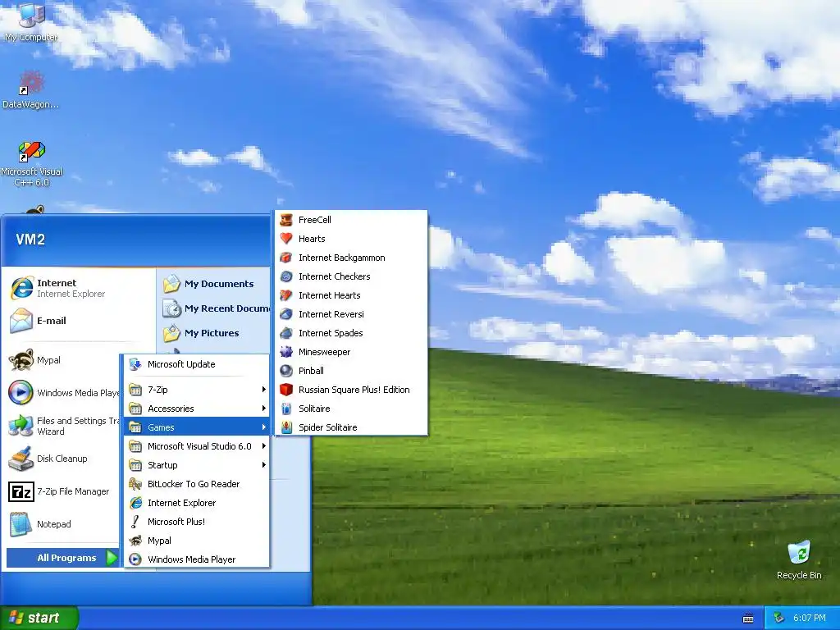The width and height of the screenshot is (840, 630).
Task: Launch Internet Hearts
Action: [x=351, y=295]
